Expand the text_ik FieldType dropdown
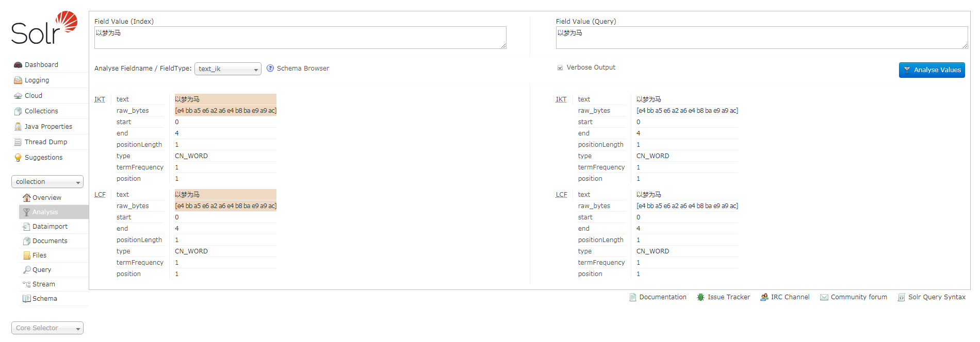 227,69
